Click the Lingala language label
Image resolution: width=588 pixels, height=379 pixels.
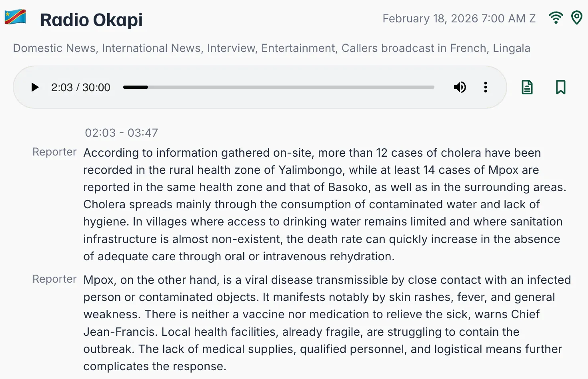coord(511,48)
